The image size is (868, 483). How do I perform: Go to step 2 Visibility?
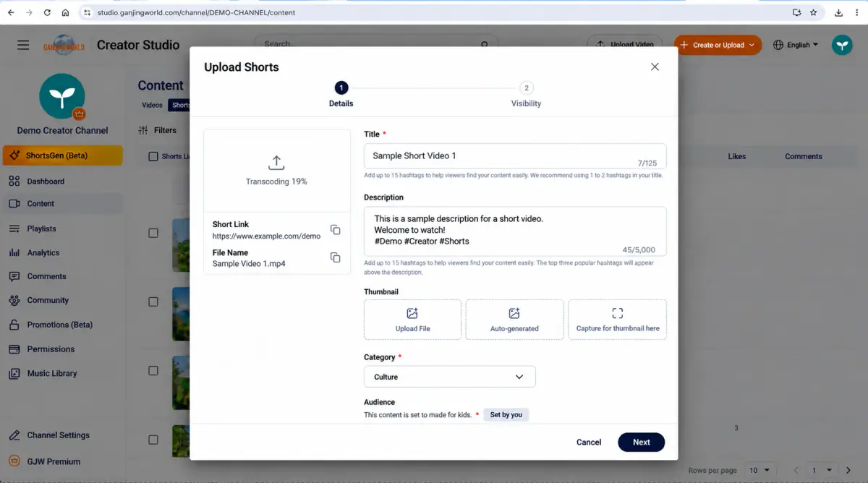point(526,94)
